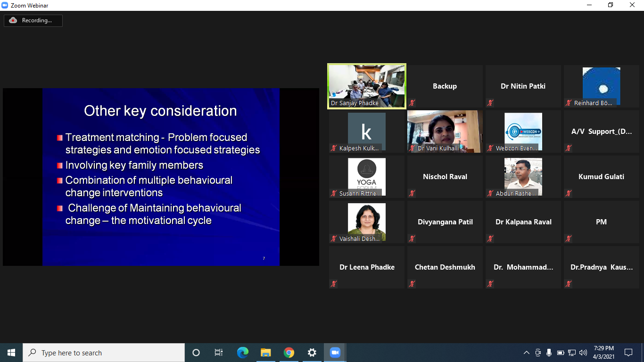
Task: Open Settings gear in the taskbar
Action: coord(312,353)
